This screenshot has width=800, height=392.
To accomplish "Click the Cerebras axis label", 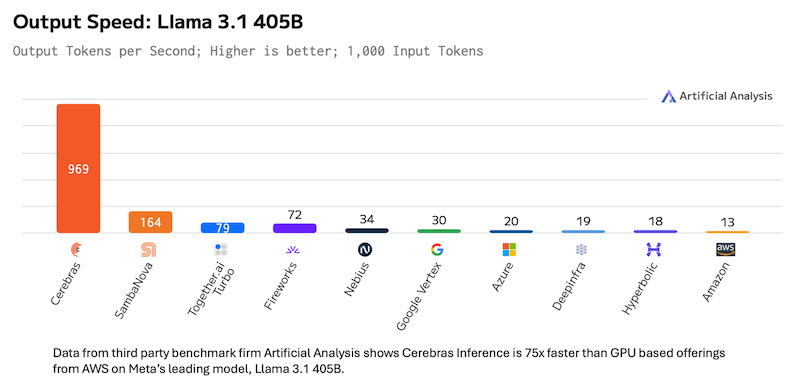I will 67,282.
